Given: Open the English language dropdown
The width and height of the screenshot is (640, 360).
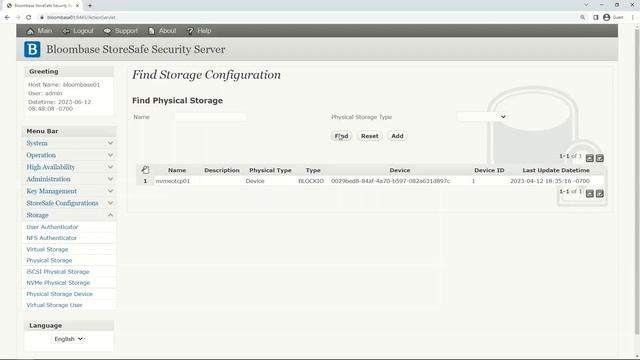Looking at the screenshot, I should (x=69, y=339).
